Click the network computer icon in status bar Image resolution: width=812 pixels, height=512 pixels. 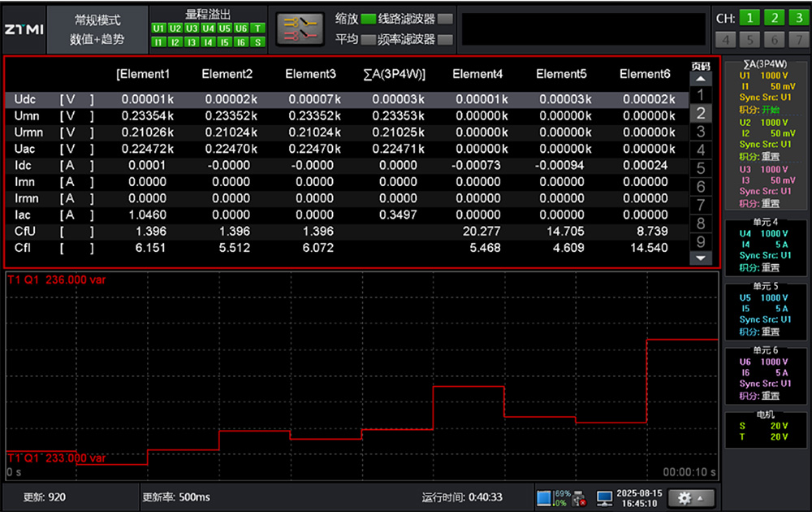pos(604,497)
